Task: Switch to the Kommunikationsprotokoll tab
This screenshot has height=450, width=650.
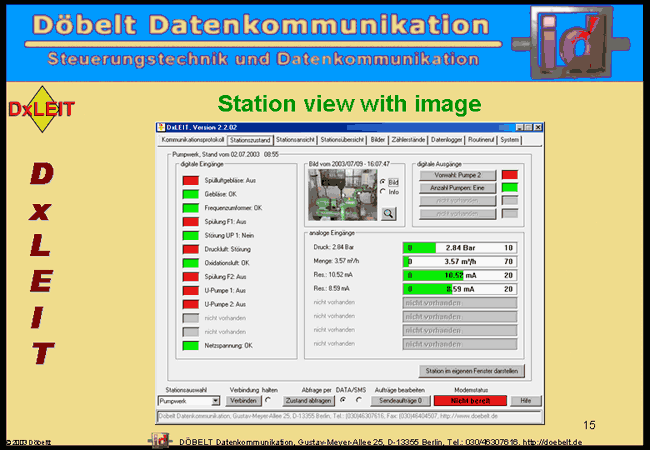Action: pyautogui.click(x=193, y=140)
